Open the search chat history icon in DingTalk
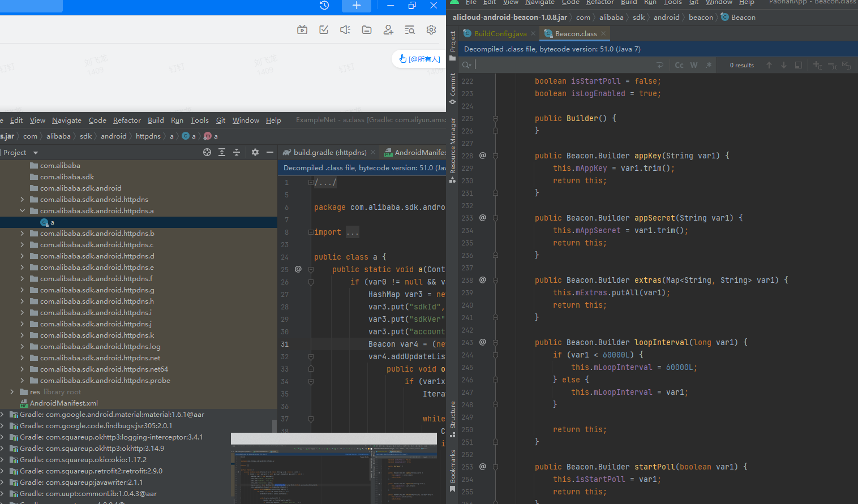 pyautogui.click(x=410, y=30)
